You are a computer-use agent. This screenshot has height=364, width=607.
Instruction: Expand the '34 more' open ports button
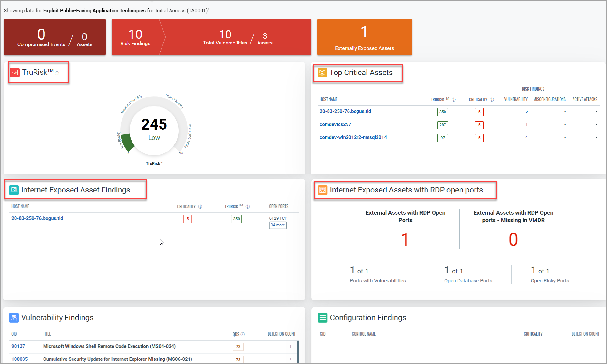278,225
